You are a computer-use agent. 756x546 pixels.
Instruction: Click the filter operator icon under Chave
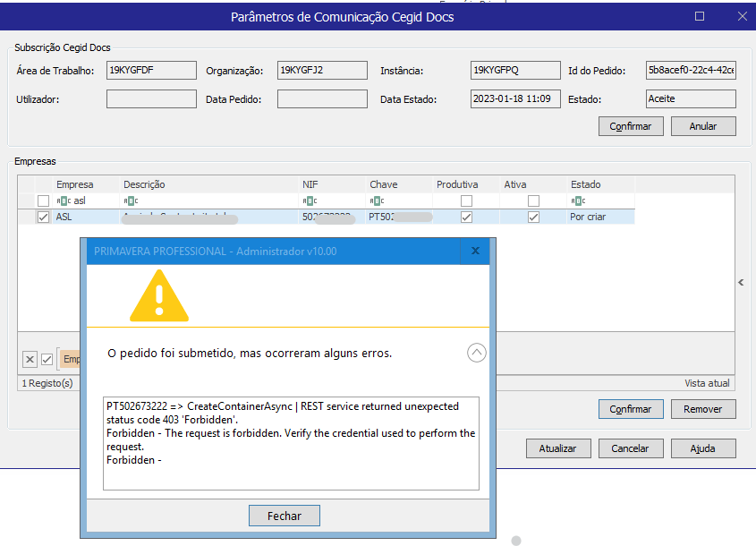377,200
